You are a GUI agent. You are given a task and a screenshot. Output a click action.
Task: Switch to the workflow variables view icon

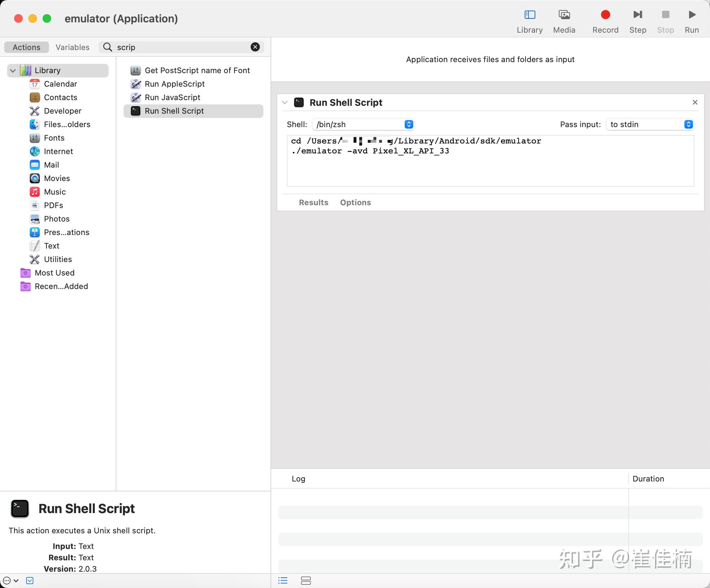306,581
